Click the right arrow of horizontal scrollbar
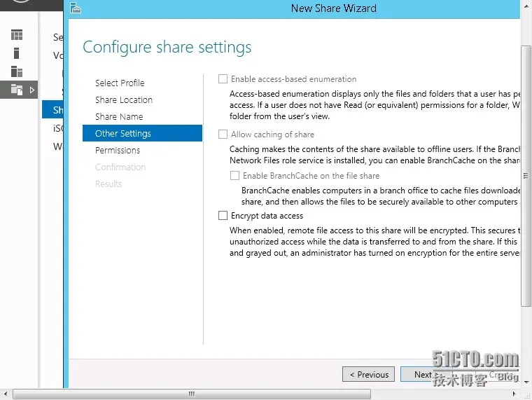532x400 pixels. click(514, 394)
